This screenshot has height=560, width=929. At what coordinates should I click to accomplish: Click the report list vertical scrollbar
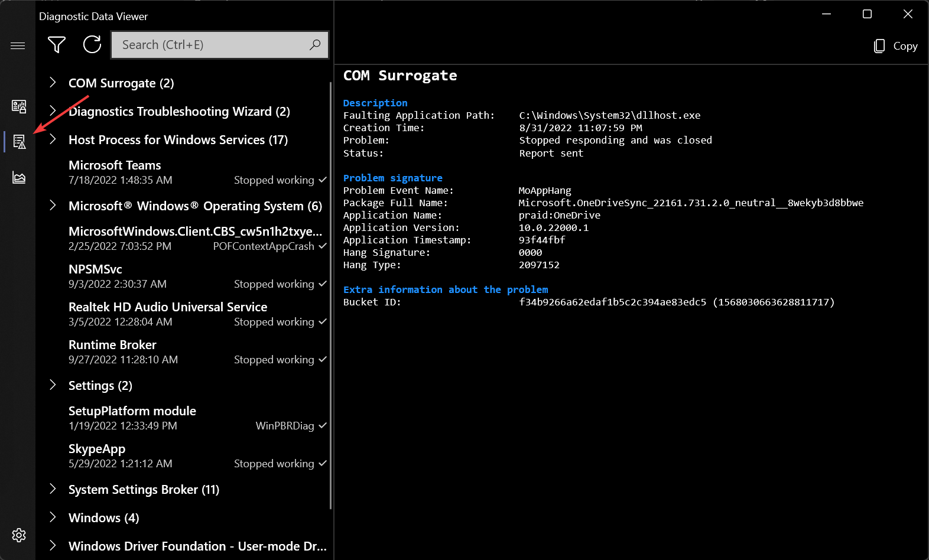pyautogui.click(x=330, y=295)
